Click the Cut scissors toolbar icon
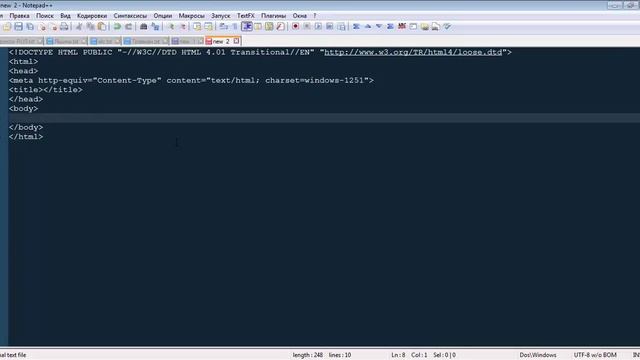Image resolution: width=640 pixels, height=360 pixels. (x=79, y=27)
